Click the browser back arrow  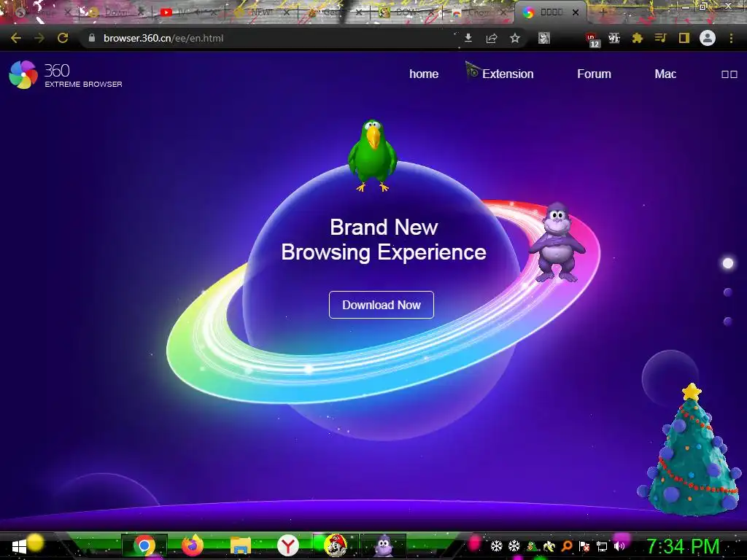pos(16,38)
